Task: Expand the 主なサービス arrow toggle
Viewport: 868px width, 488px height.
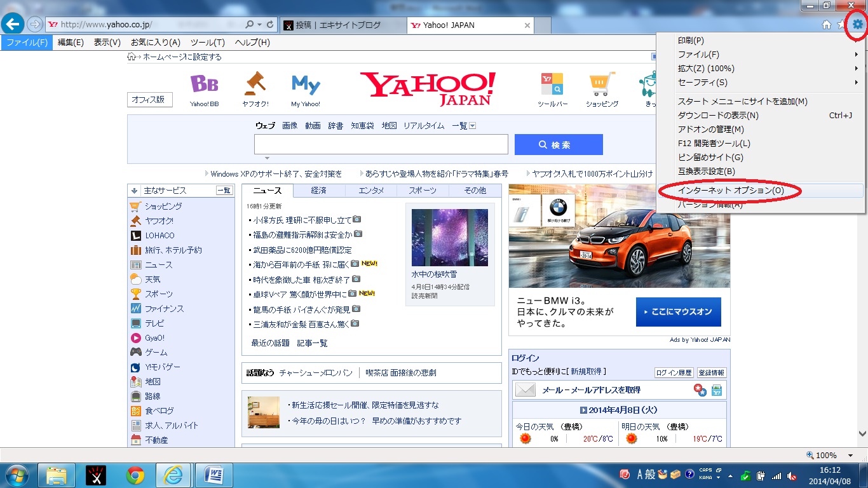Action: (134, 191)
